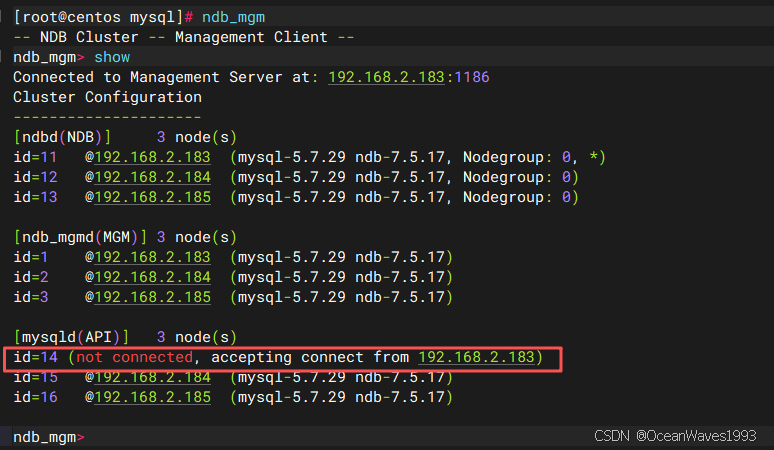Select the 'show' command text
This screenshot has height=450, width=774.
[112, 57]
